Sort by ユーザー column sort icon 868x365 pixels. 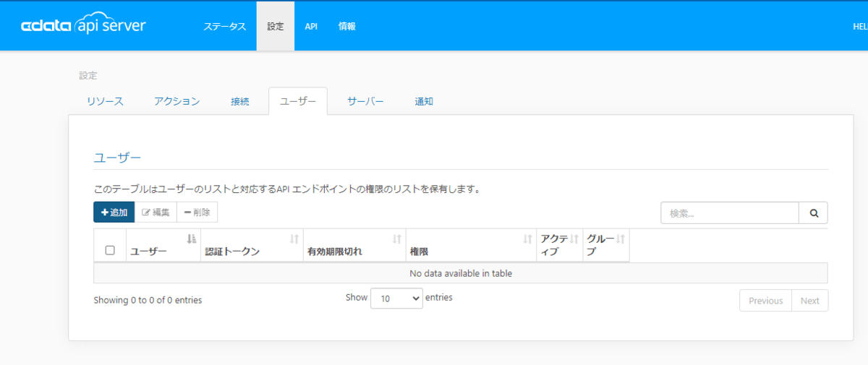coord(192,239)
